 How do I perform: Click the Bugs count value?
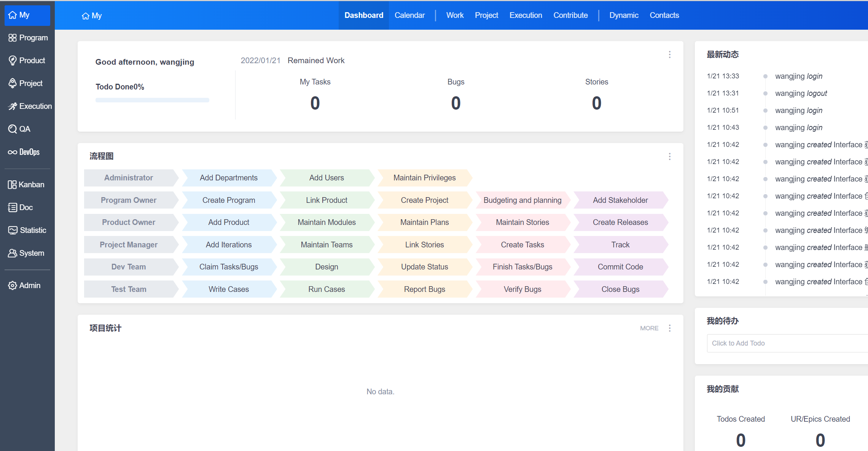click(x=456, y=103)
